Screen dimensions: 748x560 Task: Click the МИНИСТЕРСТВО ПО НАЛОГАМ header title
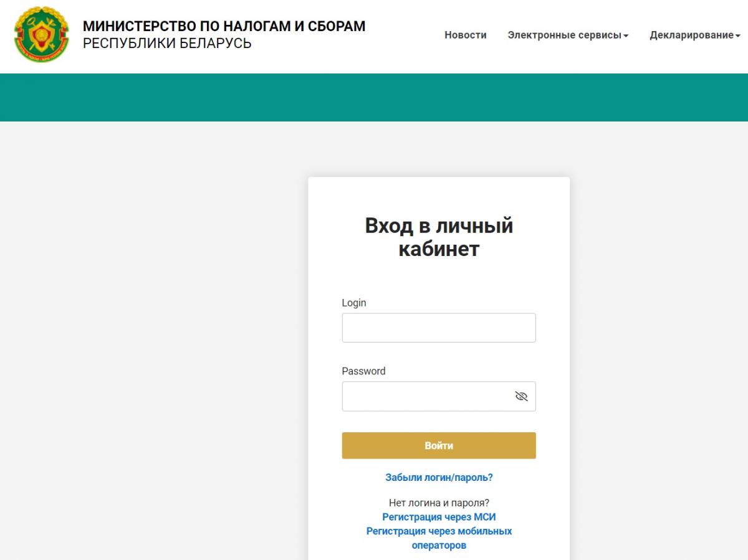[x=224, y=27]
